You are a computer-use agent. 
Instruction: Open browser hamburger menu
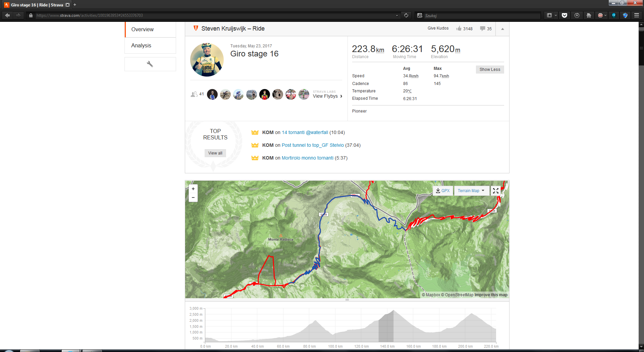(x=636, y=15)
